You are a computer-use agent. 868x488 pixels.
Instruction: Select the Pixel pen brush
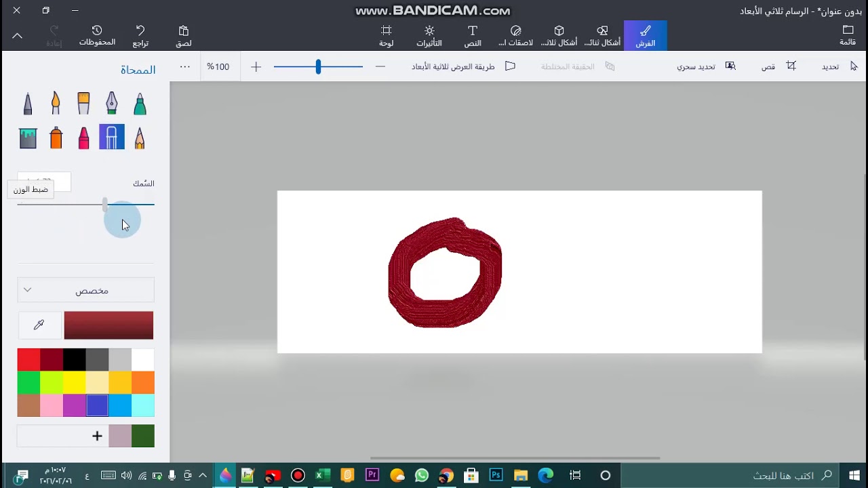(28, 104)
